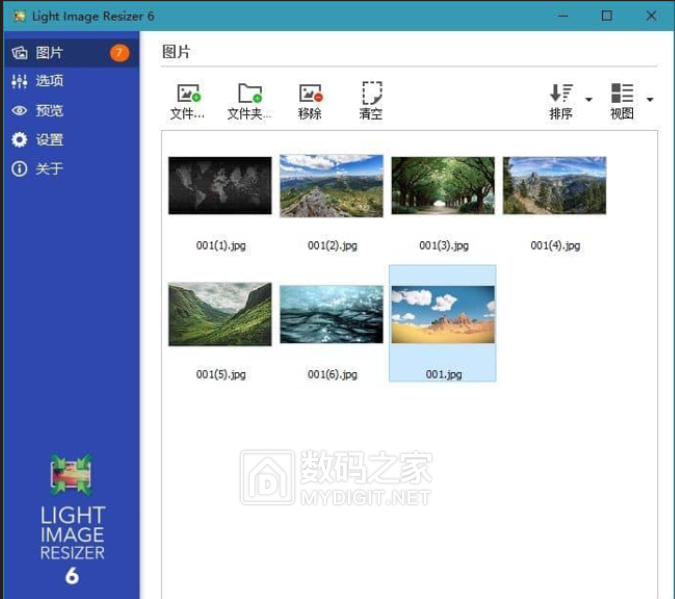This screenshot has width=675, height=599.
Task: Select the 001(1).jpg world map thumbnail
Action: coord(220,186)
